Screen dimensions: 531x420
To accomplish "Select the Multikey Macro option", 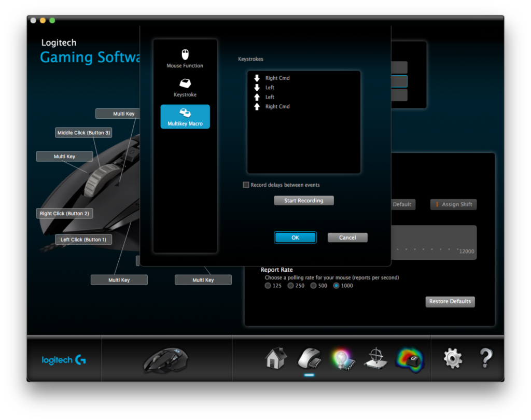I will pyautogui.click(x=185, y=117).
